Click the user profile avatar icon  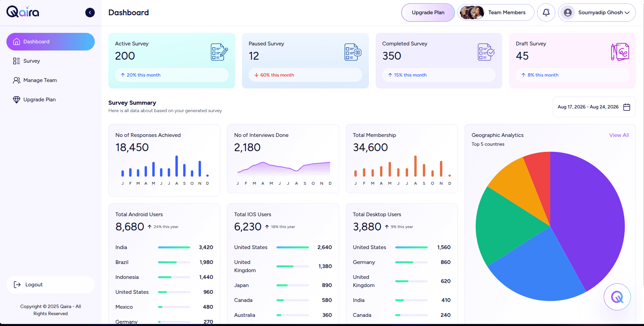coord(568,13)
